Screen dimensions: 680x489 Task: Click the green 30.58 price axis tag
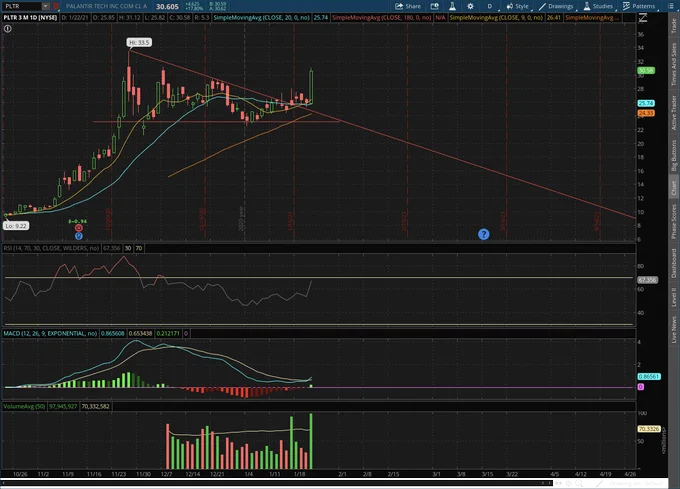646,70
